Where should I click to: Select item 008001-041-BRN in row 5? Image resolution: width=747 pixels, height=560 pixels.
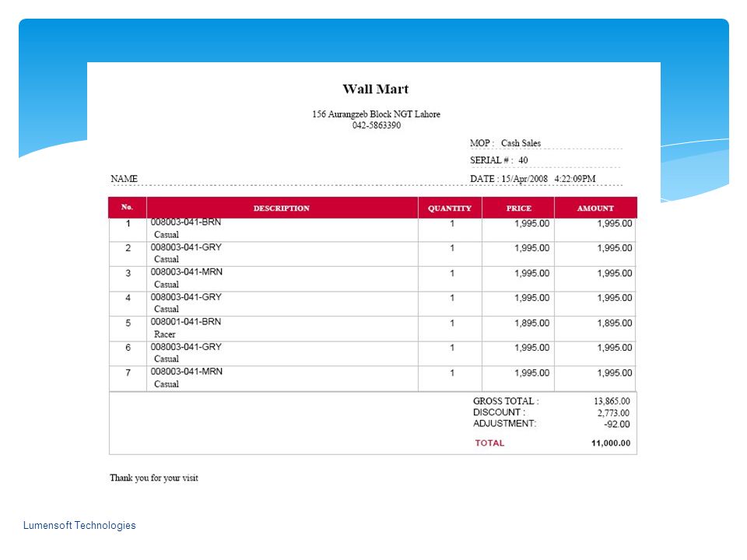(186, 322)
